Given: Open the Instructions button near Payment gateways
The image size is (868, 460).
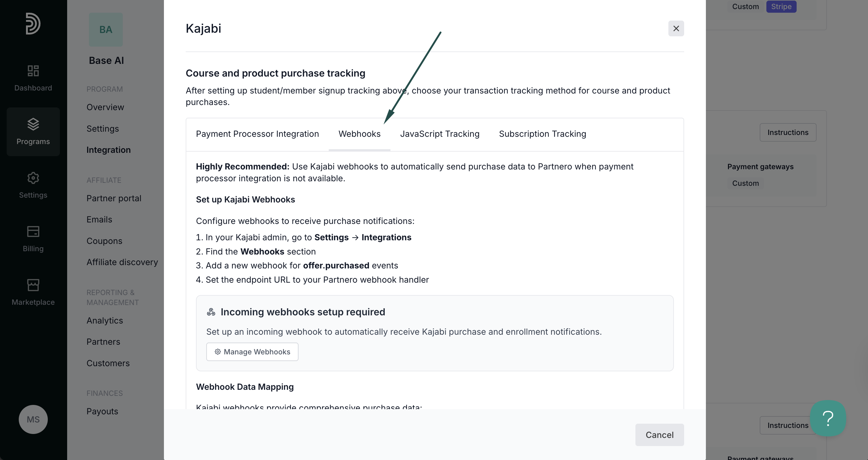Looking at the screenshot, I should (788, 133).
